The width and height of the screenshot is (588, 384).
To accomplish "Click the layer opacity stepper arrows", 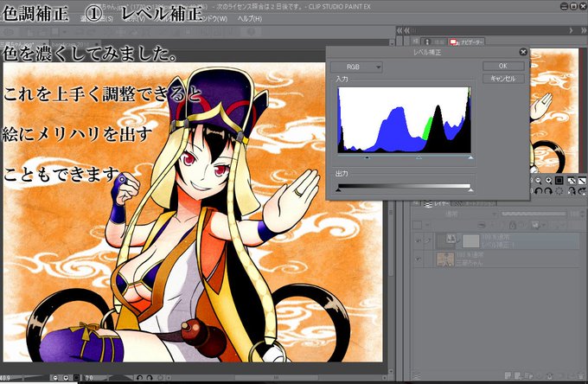I will (582, 214).
